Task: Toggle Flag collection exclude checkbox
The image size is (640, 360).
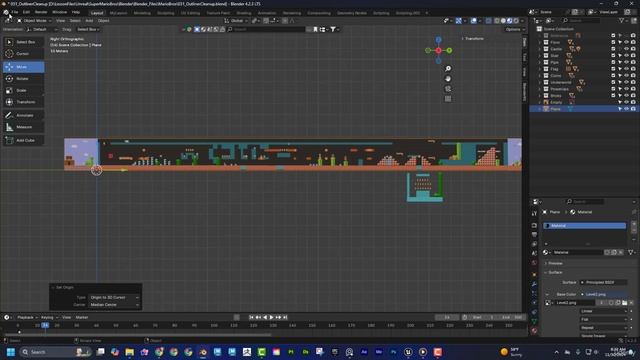Action: (x=613, y=69)
